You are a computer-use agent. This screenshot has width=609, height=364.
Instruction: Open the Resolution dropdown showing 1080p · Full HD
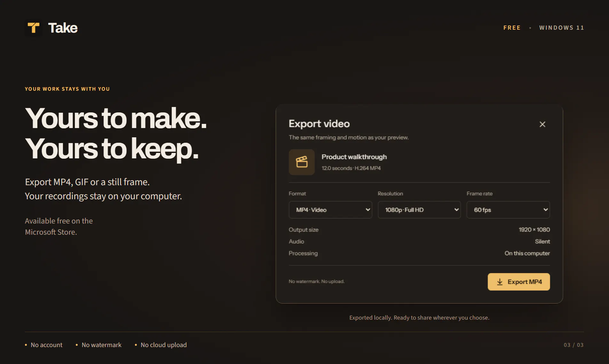coord(419,210)
